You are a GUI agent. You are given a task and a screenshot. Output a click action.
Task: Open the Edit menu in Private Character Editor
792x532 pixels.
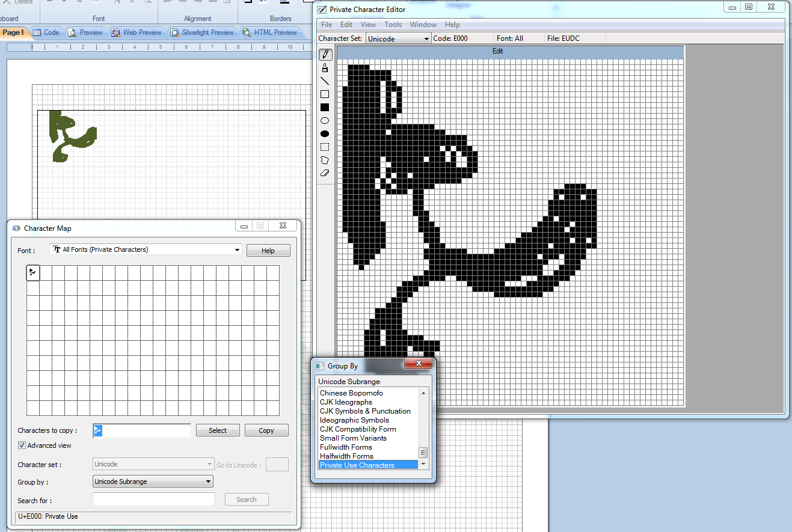[346, 25]
